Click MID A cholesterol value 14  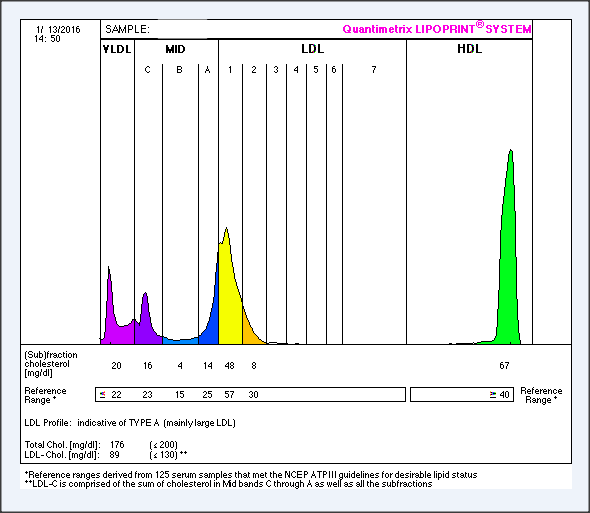click(x=208, y=365)
